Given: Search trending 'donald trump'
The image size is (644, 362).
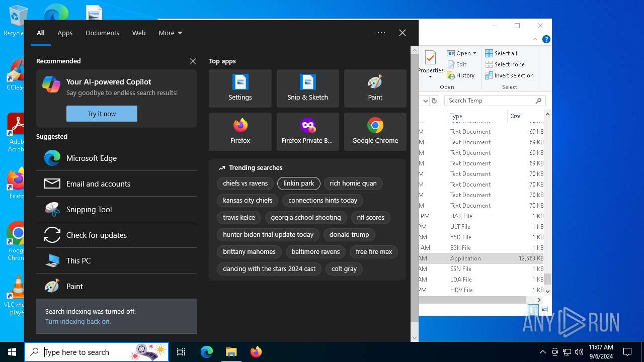Looking at the screenshot, I should coord(349,235).
